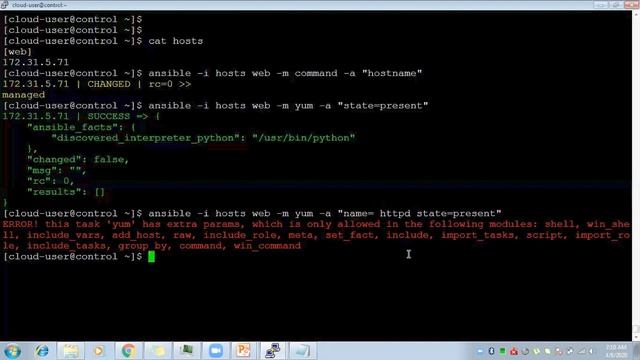Switch to Zoom in the taskbar
This screenshot has width=640, height=360.
tap(216, 351)
